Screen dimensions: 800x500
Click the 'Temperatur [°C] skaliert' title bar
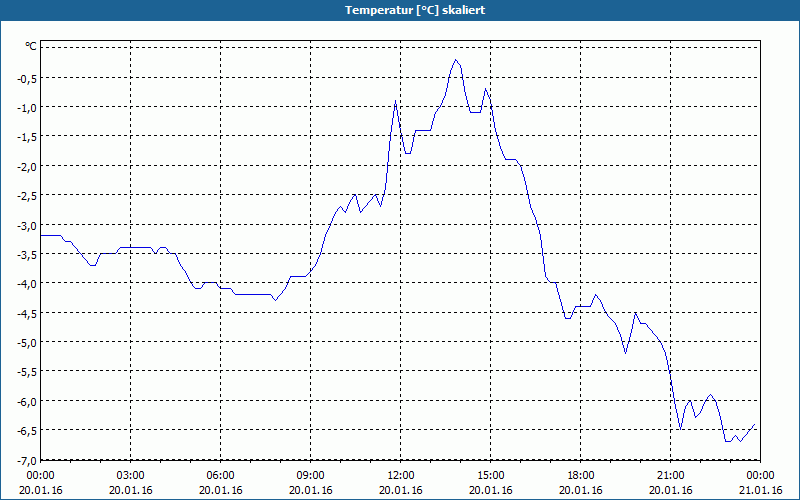pyautogui.click(x=400, y=10)
